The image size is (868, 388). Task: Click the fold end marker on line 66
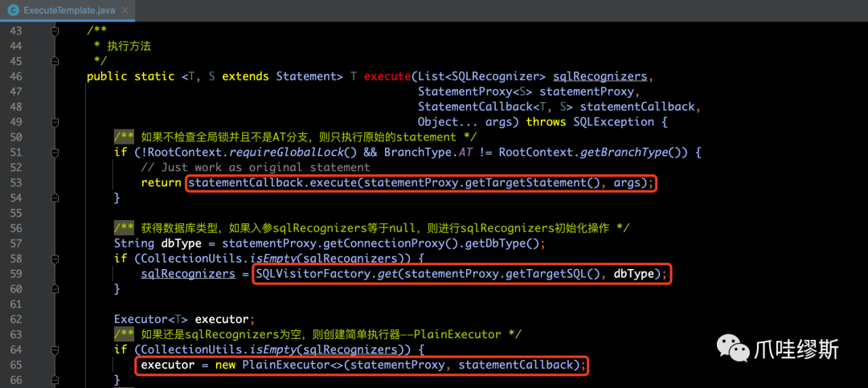[x=55, y=380]
